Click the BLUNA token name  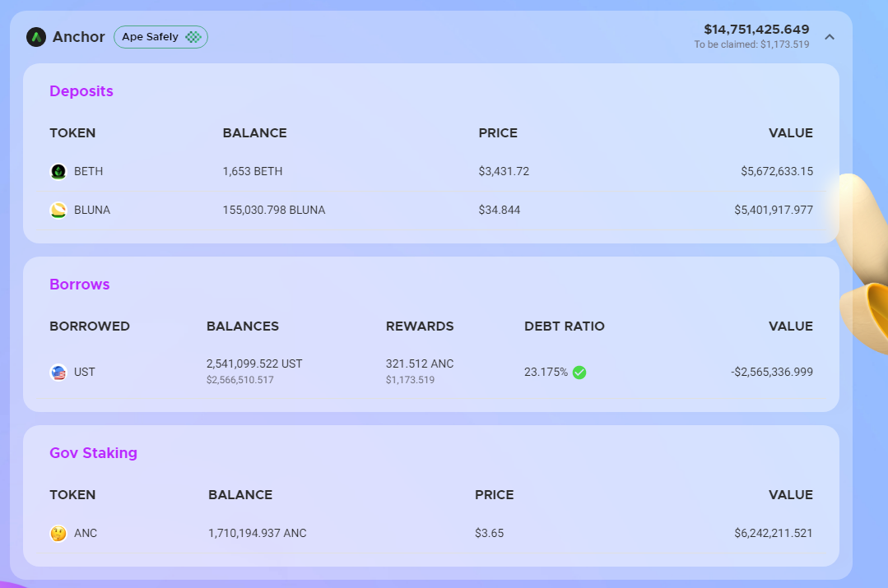tap(92, 210)
